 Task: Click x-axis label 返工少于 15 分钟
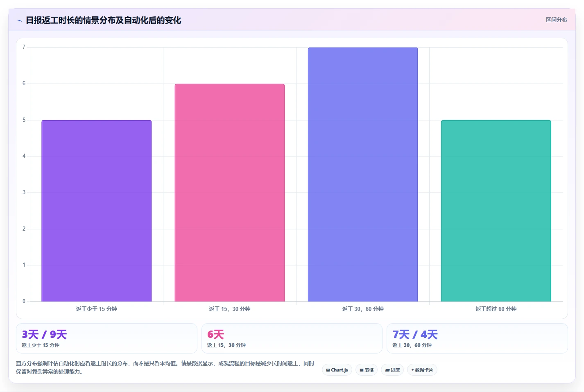[x=97, y=309]
